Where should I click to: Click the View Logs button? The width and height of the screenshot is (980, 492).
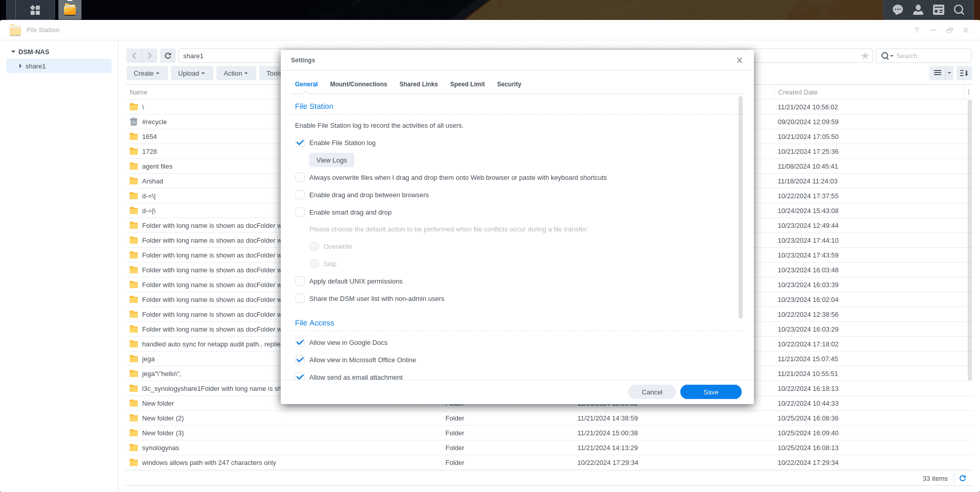331,160
